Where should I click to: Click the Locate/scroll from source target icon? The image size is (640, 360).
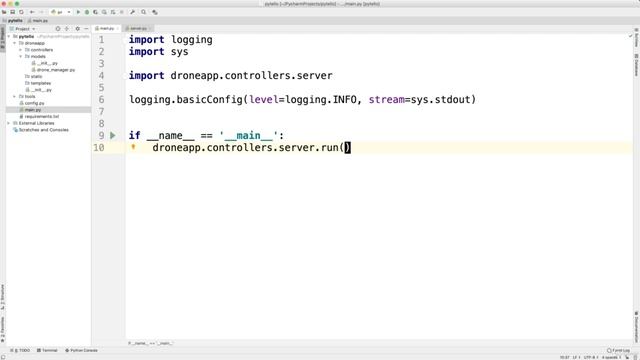coord(58,29)
